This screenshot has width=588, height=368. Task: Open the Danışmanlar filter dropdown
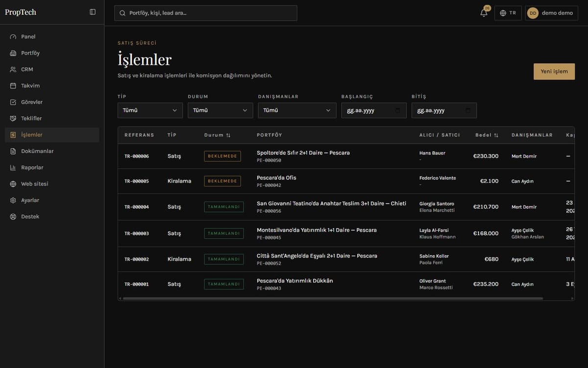coord(297,110)
